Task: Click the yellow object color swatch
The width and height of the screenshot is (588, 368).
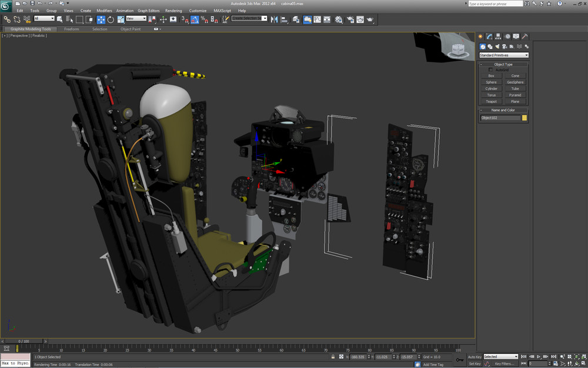Action: [524, 118]
